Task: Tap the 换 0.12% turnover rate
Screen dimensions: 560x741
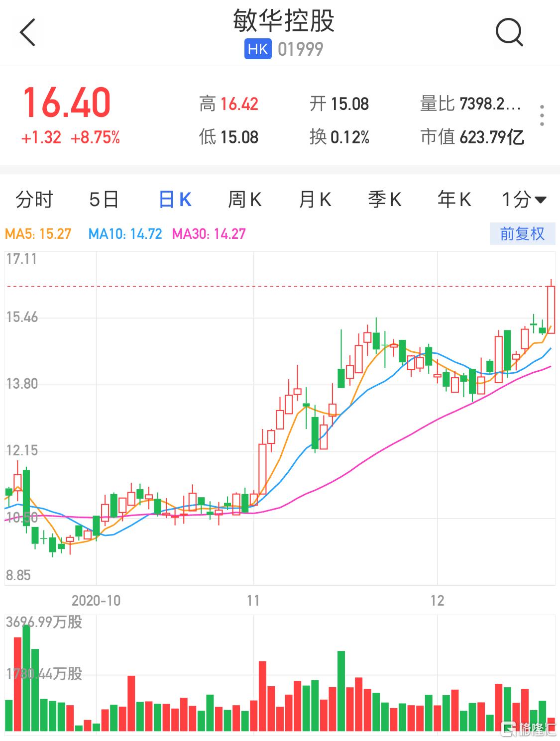Action: click(339, 137)
